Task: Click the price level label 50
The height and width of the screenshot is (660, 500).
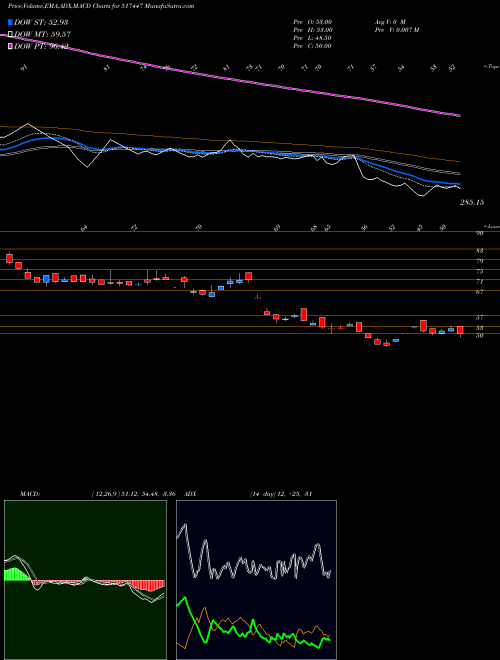Action: coord(479,335)
